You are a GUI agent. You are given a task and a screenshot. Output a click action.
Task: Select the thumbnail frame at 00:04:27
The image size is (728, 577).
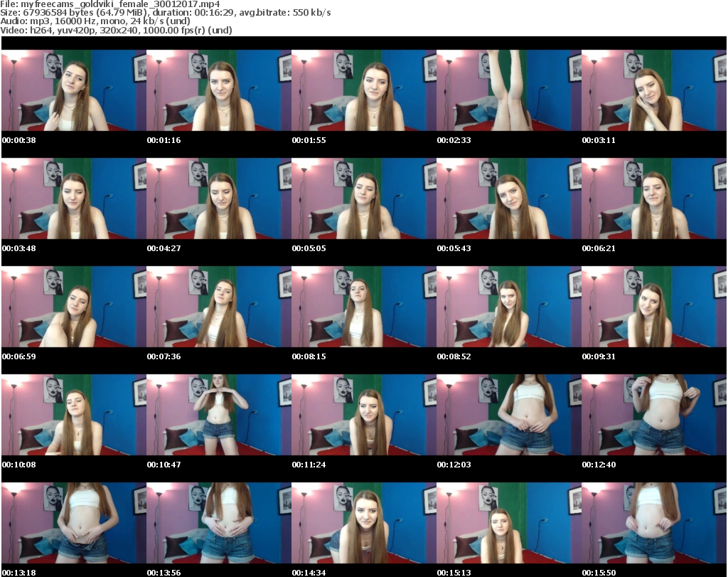coord(219,198)
